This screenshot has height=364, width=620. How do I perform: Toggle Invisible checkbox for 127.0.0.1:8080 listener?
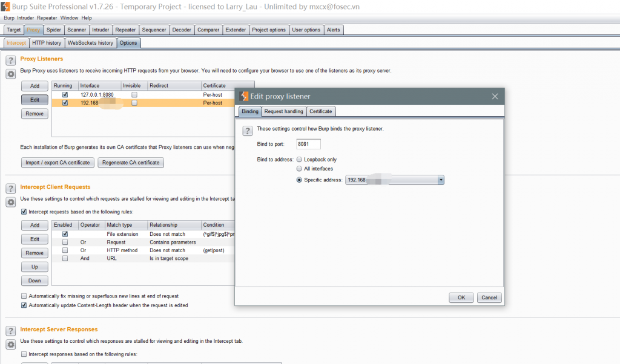(134, 95)
